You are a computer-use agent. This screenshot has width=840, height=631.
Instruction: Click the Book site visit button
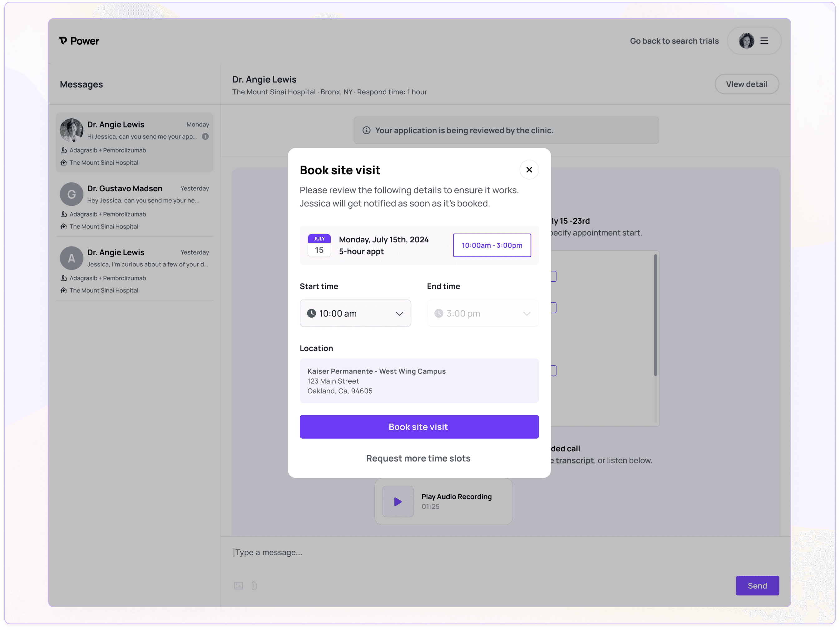[x=418, y=427]
